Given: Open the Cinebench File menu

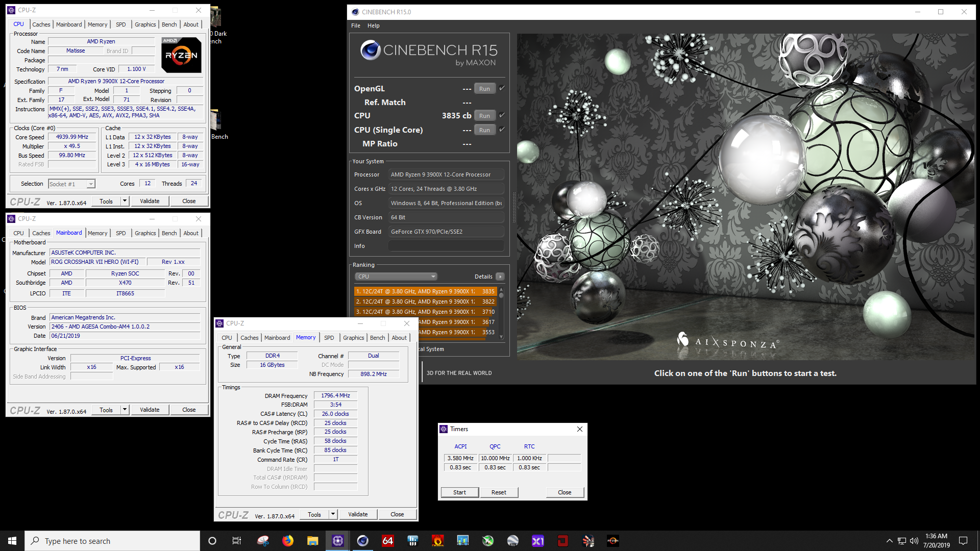Looking at the screenshot, I should [x=356, y=26].
